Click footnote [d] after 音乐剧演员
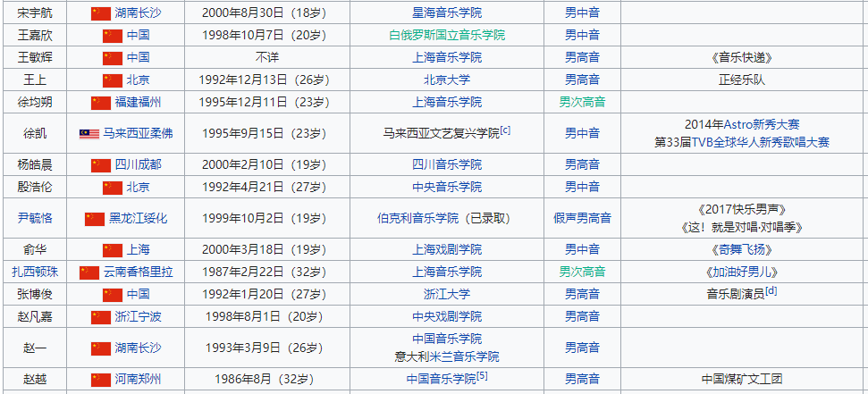The height and width of the screenshot is (394, 868). coord(771,290)
